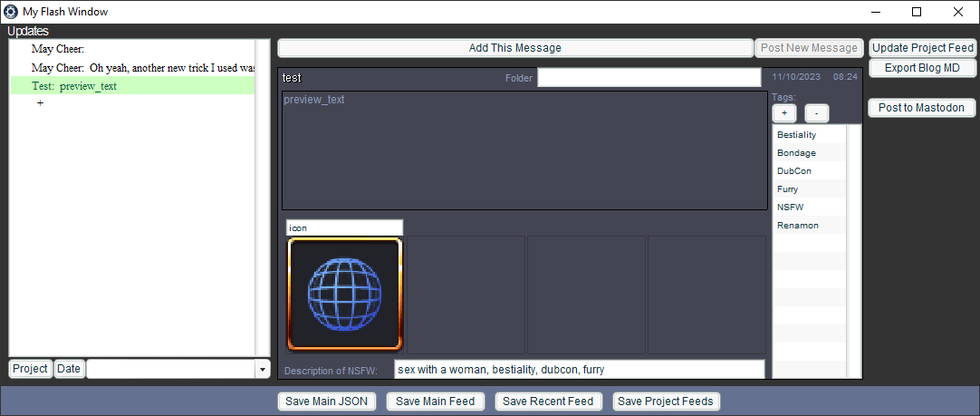Open the dropdown arrow beside Date button
Screen dimensions: 980x416
263,369
